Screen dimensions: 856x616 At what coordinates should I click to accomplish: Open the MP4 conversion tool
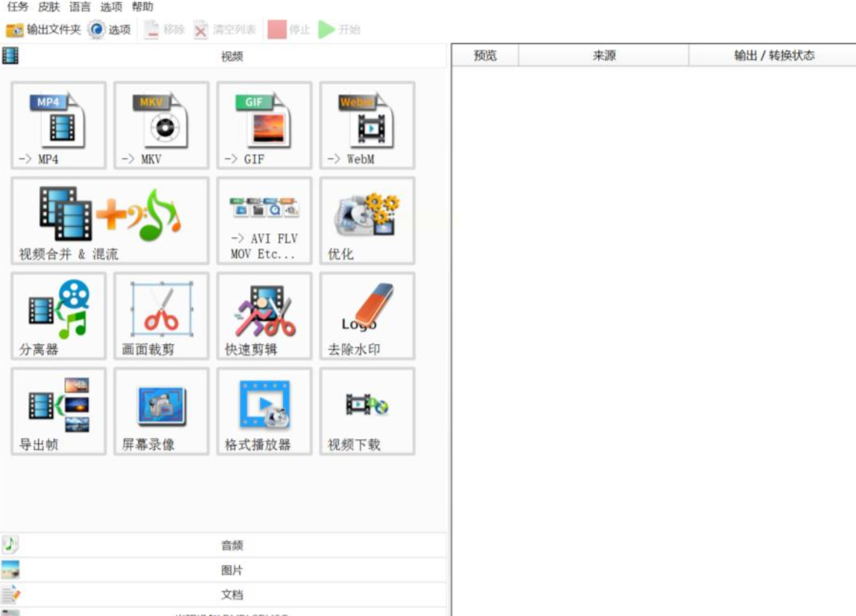[x=58, y=126]
